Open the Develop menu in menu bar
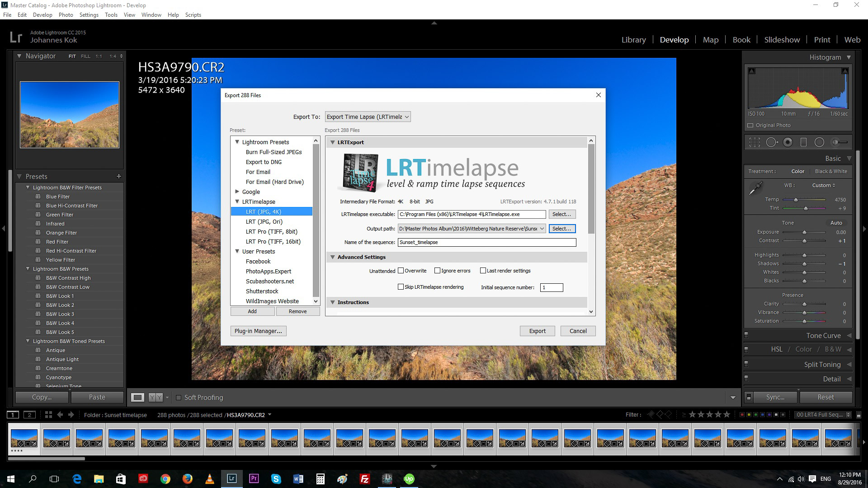 coord(42,15)
